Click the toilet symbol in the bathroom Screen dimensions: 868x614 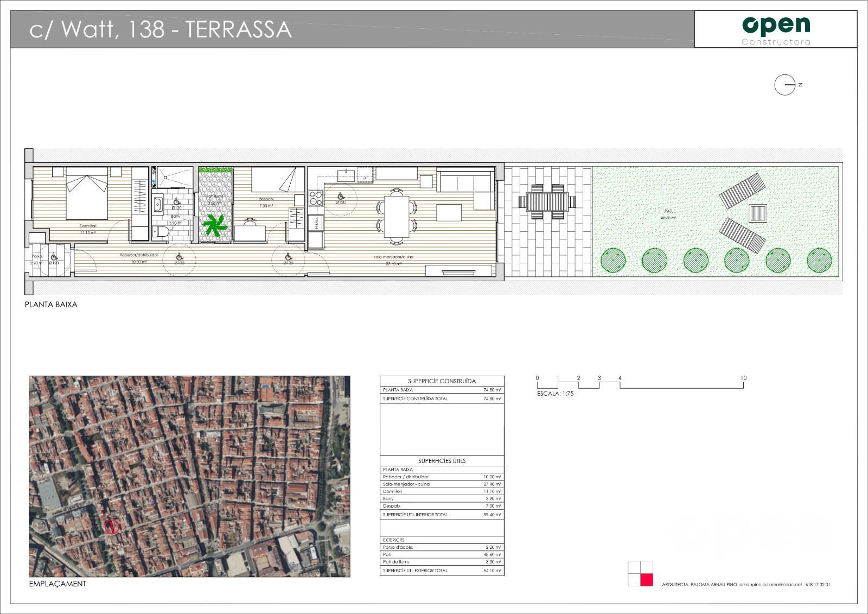click(162, 232)
